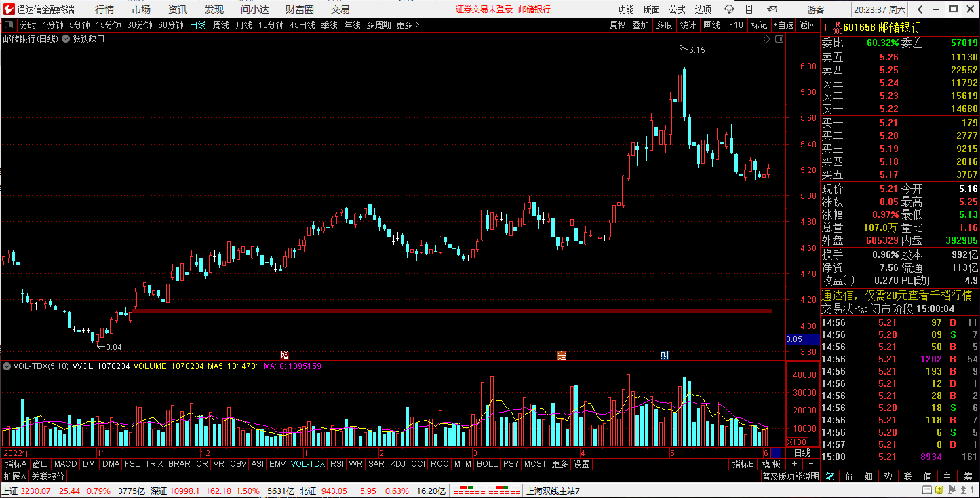
Task: Select the 值 tab icon at bottom right
Action: [928, 476]
